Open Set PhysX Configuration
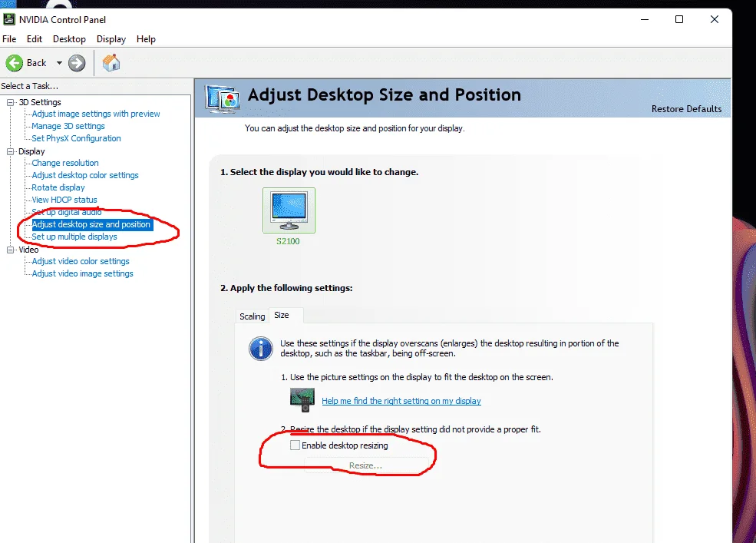This screenshot has width=756, height=543. [76, 138]
